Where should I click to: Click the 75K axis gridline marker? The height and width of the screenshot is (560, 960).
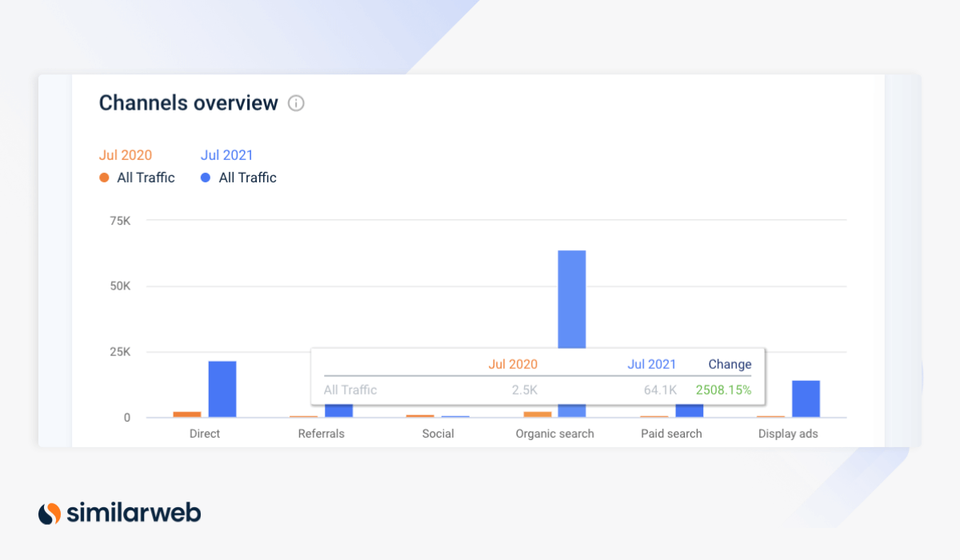122,220
